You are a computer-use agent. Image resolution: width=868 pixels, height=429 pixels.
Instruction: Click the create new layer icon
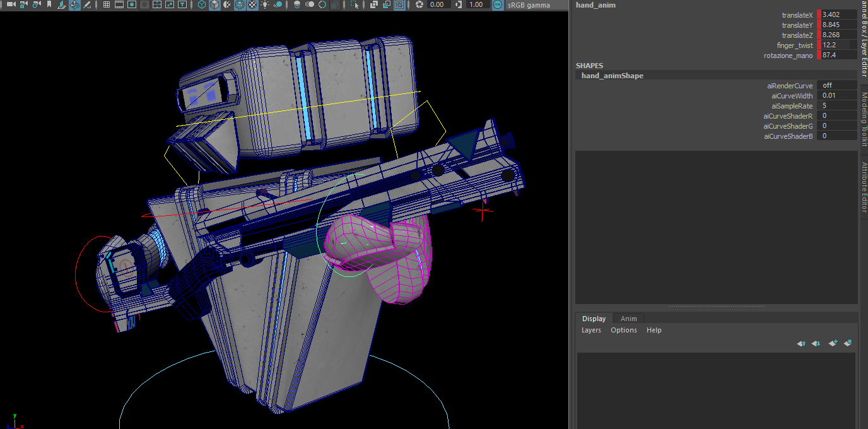[x=833, y=343]
